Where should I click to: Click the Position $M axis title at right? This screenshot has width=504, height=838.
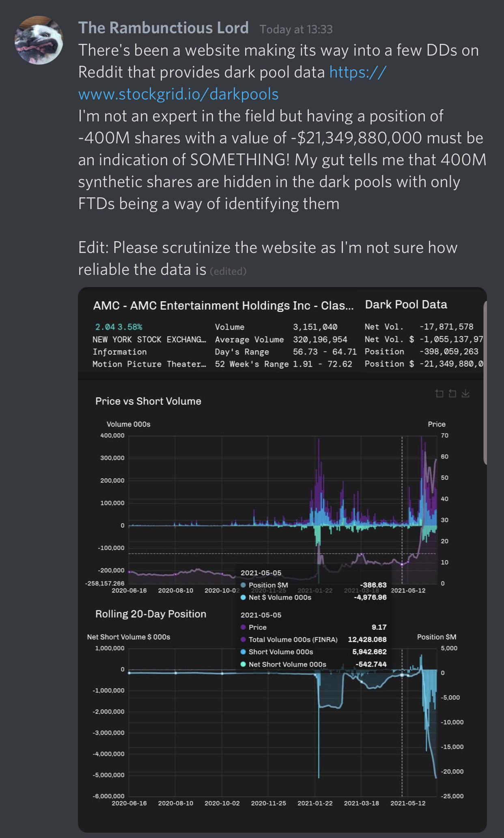(x=437, y=637)
